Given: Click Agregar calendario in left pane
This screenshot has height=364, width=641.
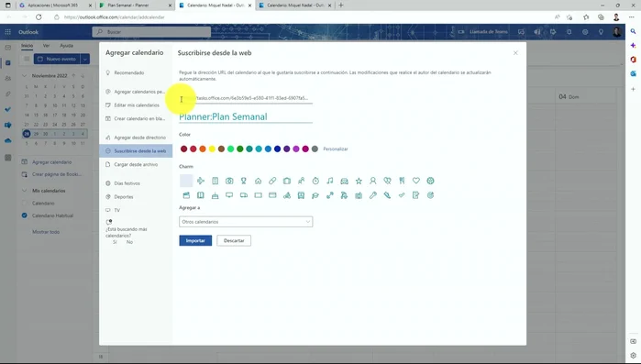Looking at the screenshot, I should (x=51, y=162).
